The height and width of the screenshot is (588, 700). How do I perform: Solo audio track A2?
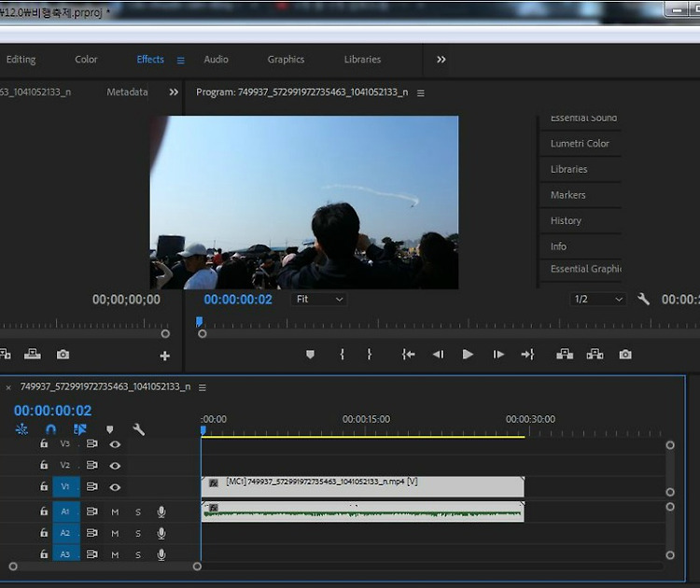pos(138,534)
